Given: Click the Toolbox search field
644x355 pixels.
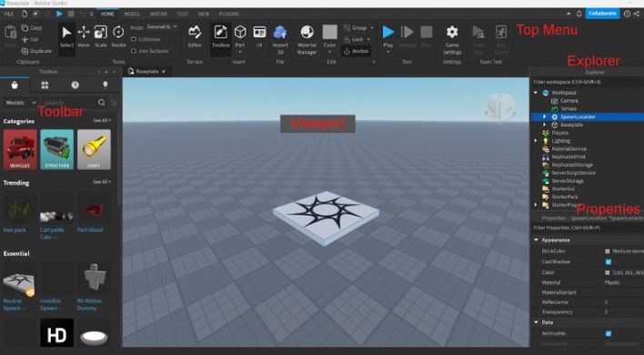Looking at the screenshot, I should click(69, 102).
